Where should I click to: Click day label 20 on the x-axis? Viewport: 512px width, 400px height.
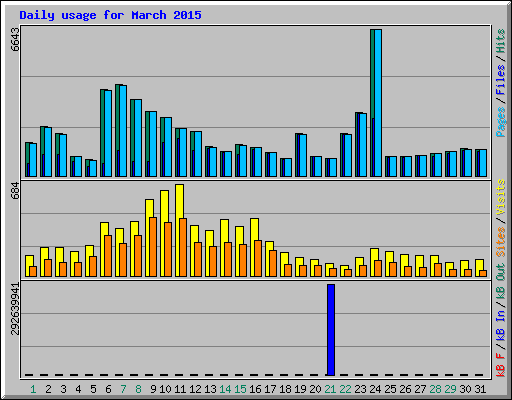point(315,389)
